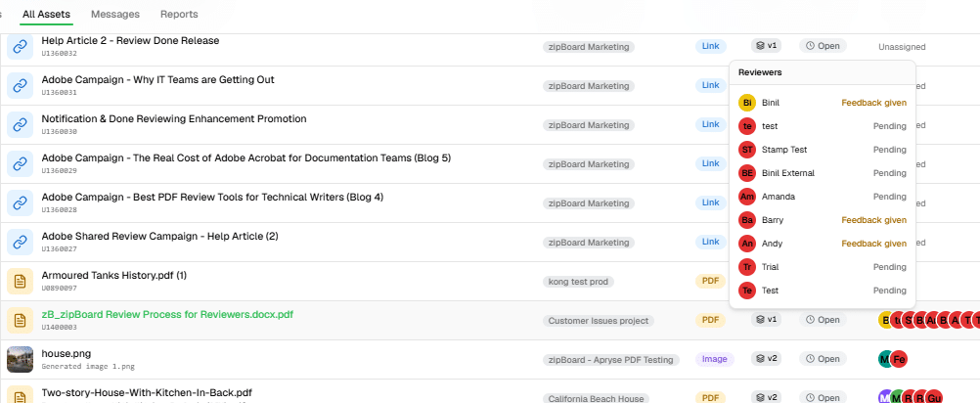Open Notification & Done Reviewing Enhancement Promotion
This screenshot has width=980, height=403.
(174, 118)
